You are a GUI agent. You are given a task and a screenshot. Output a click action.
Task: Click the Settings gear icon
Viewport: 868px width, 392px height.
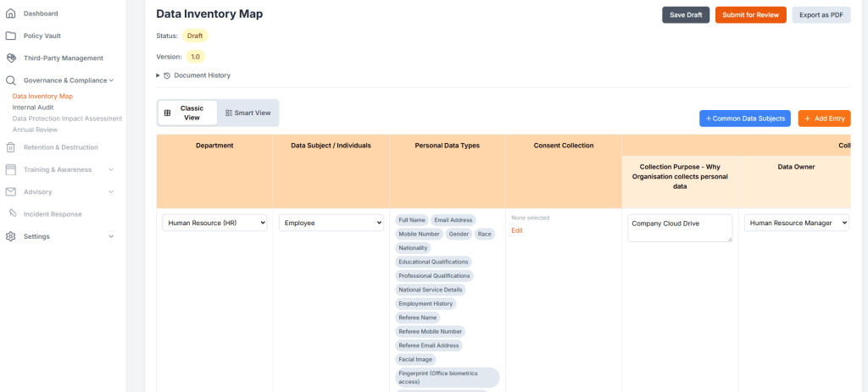coord(11,236)
